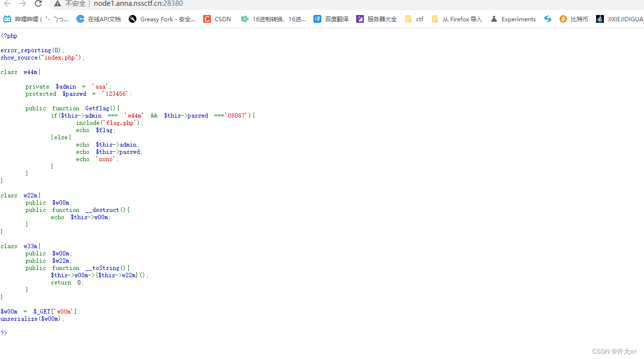Open the 比特币 bookmark

click(x=574, y=19)
